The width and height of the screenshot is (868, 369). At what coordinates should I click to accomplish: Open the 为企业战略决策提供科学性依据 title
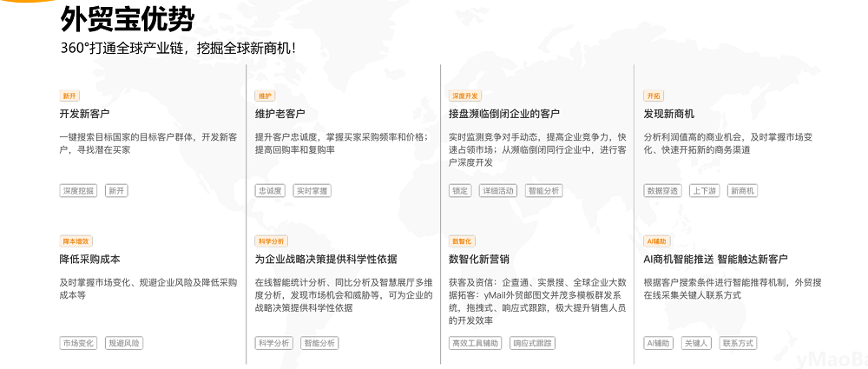pyautogui.click(x=325, y=260)
